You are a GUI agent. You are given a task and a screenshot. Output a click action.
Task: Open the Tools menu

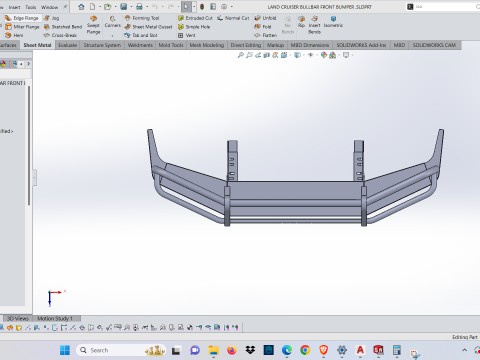31,7
